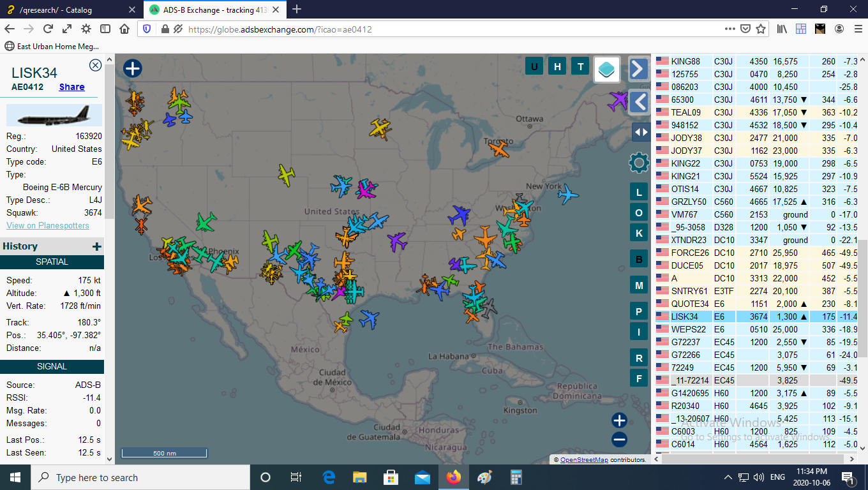Zoom in the map
Viewport: 868px width, 490px height.
[619, 420]
